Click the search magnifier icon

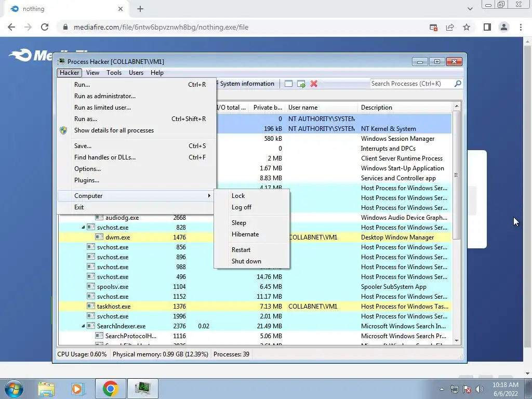(458, 84)
